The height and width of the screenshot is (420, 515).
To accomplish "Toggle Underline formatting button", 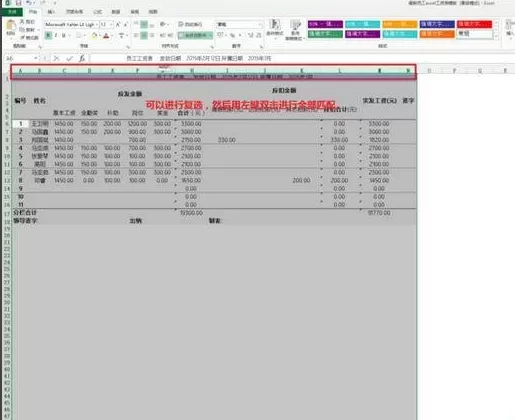I will [x=63, y=35].
